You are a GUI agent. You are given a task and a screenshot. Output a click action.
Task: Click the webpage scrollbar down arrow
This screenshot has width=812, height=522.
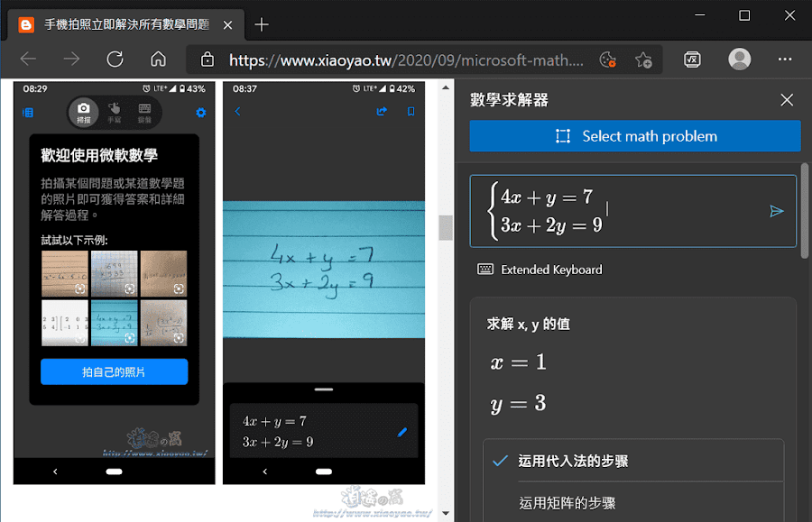coord(446,513)
